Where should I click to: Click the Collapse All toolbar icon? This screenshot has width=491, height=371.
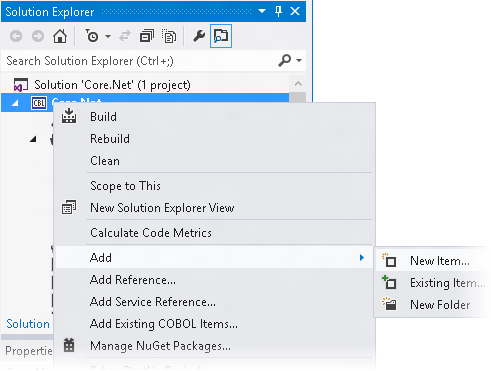(x=147, y=36)
